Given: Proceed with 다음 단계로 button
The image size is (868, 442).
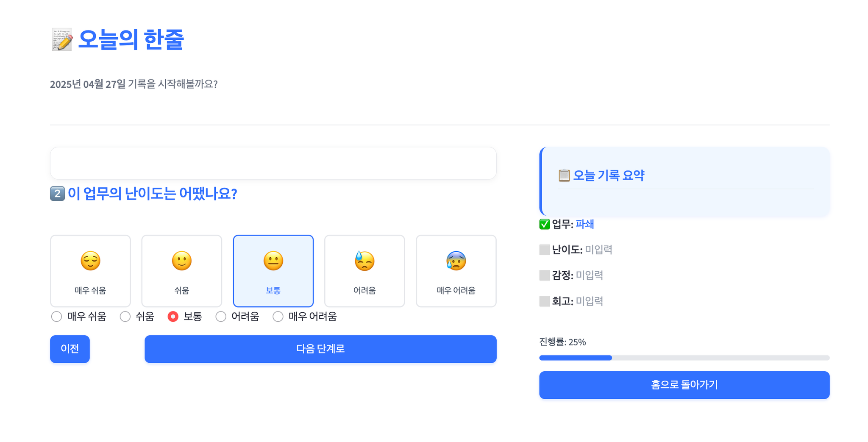Looking at the screenshot, I should [320, 349].
